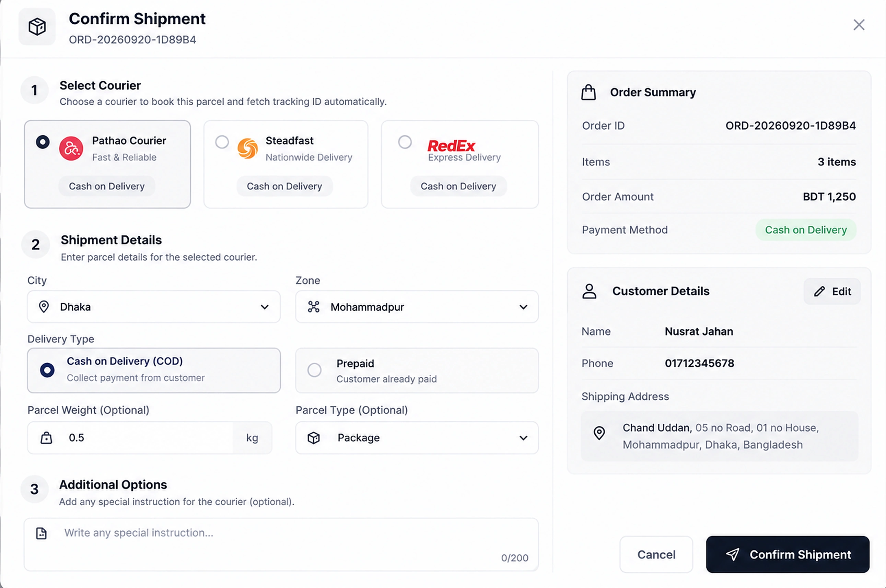
Task: Click the Edit label in Customer Details
Action: pyautogui.click(x=841, y=291)
